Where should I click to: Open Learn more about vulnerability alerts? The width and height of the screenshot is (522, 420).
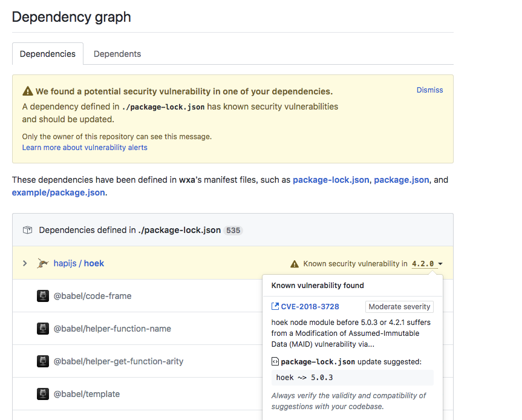84,147
